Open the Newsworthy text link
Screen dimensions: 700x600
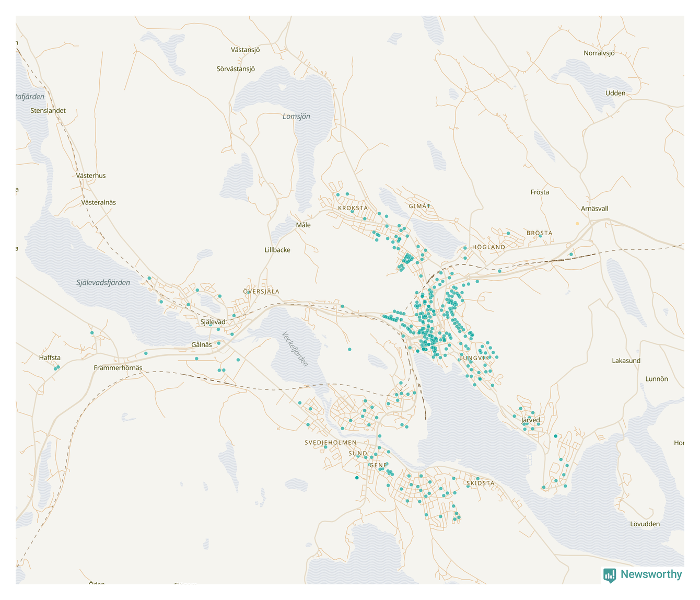click(651, 574)
